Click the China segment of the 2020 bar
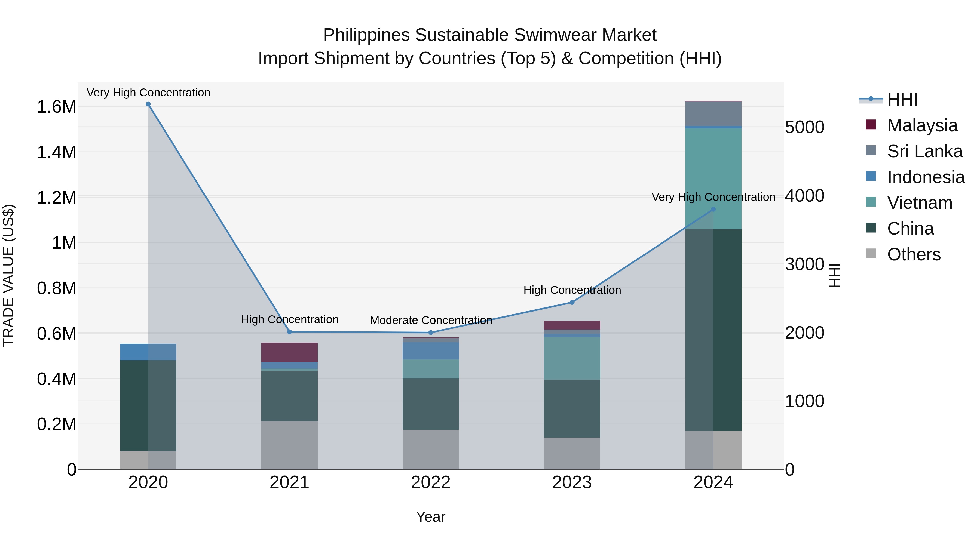Image resolution: width=980 pixels, height=551 pixels. pos(148,405)
